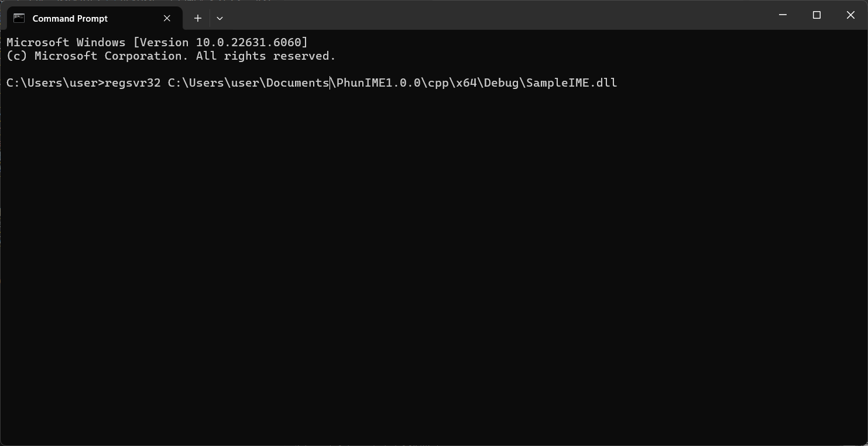Close the Command Prompt tab

click(x=167, y=18)
